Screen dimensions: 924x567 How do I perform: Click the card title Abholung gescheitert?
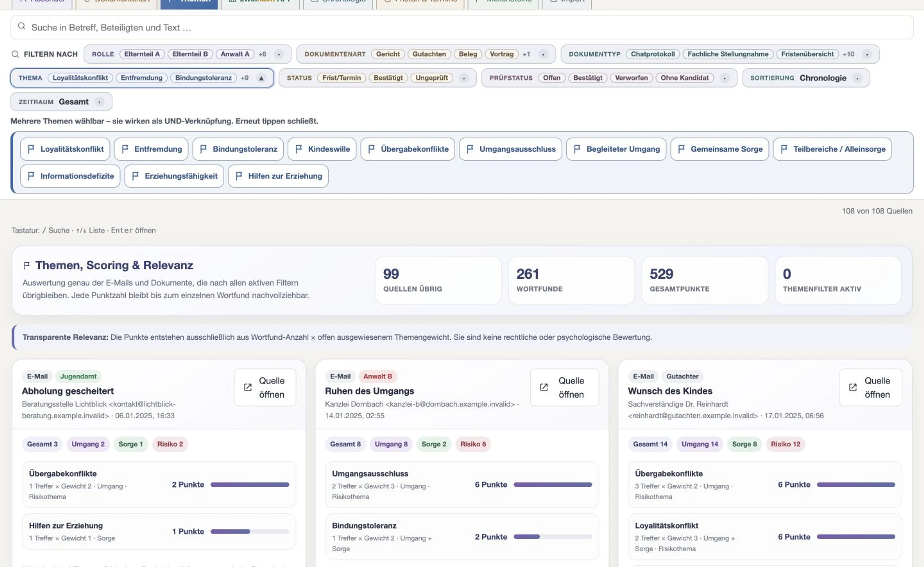pyautogui.click(x=67, y=391)
